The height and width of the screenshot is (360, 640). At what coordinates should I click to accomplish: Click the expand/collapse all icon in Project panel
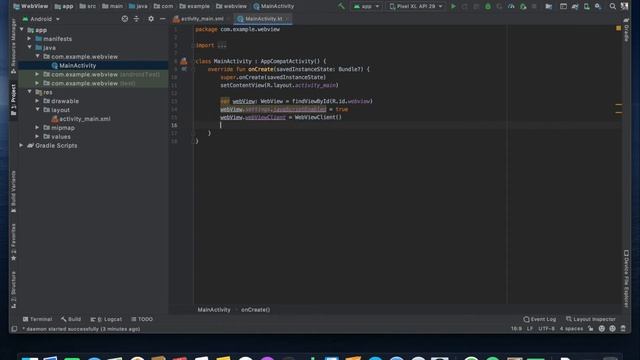pos(136,19)
